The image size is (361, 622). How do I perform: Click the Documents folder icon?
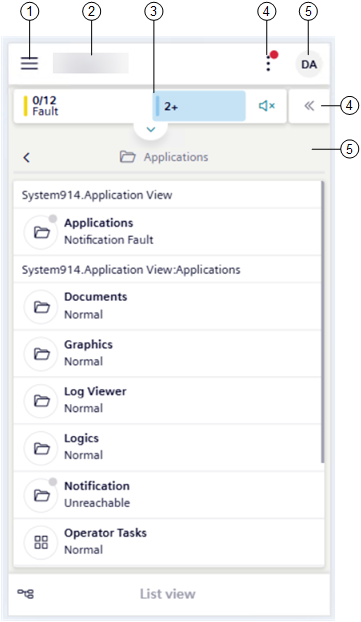(41, 306)
